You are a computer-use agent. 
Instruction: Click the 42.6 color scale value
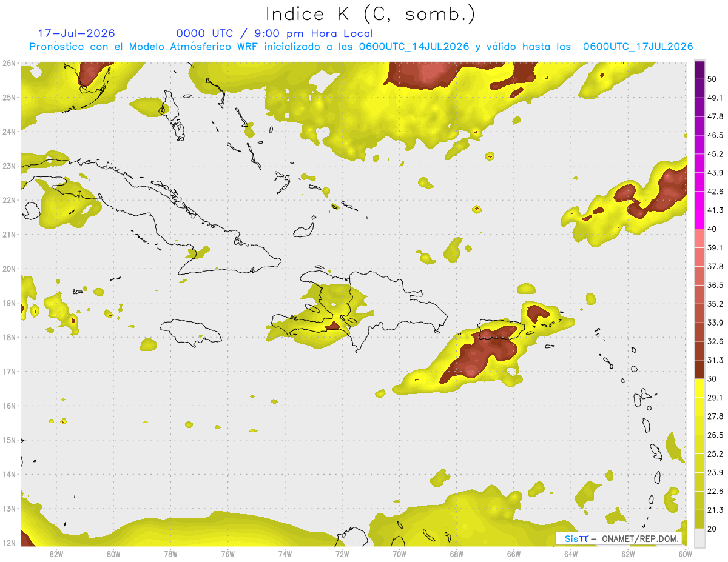click(715, 192)
